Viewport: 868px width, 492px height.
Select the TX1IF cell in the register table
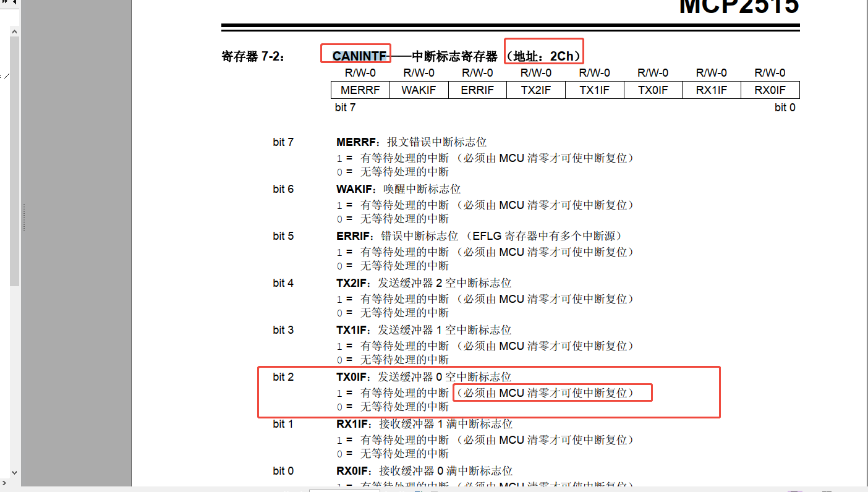pos(594,90)
